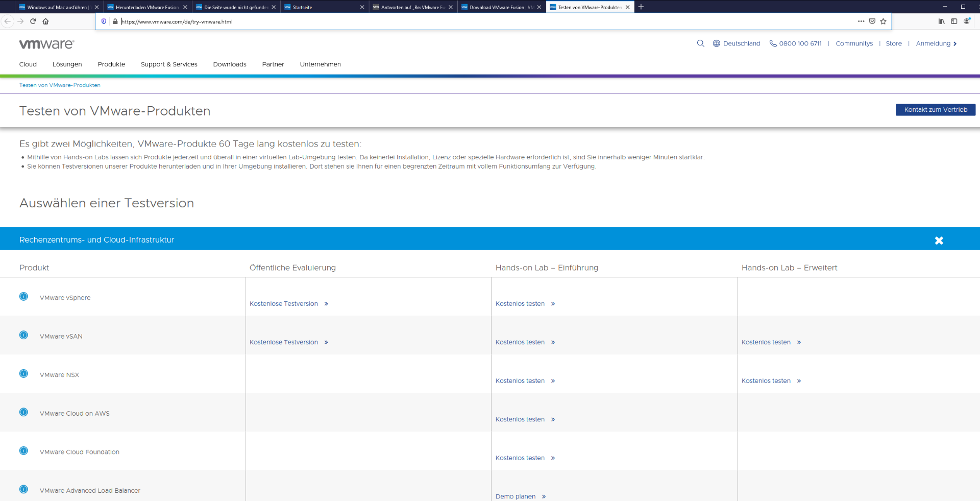This screenshot has height=501, width=980.
Task: Click the info icon for VMware vSphere
Action: (23, 297)
